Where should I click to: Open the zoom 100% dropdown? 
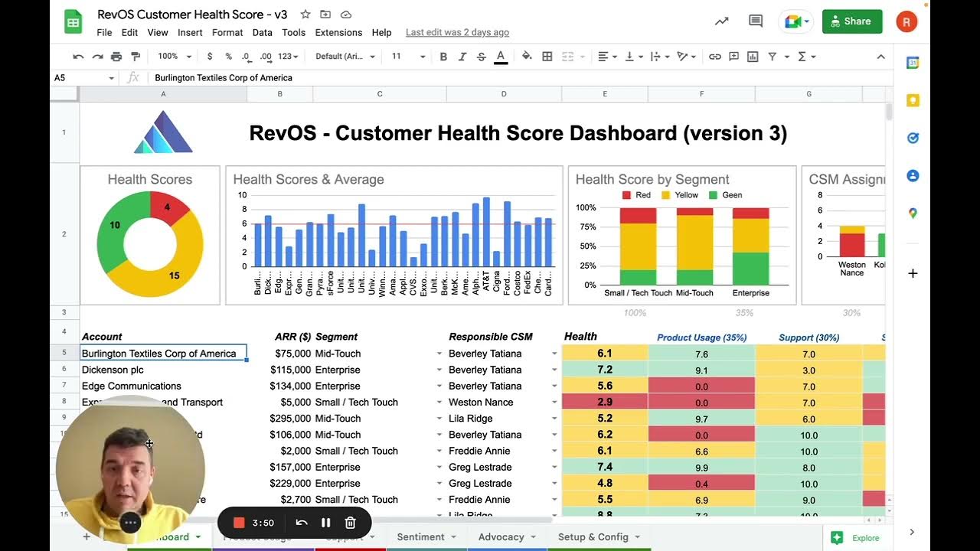(174, 57)
